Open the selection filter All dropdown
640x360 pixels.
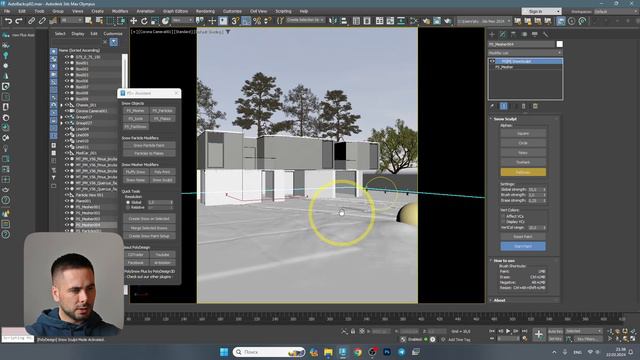click(72, 20)
